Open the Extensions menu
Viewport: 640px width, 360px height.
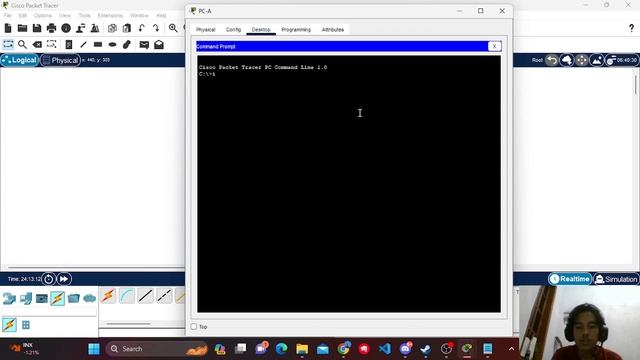coord(110,16)
